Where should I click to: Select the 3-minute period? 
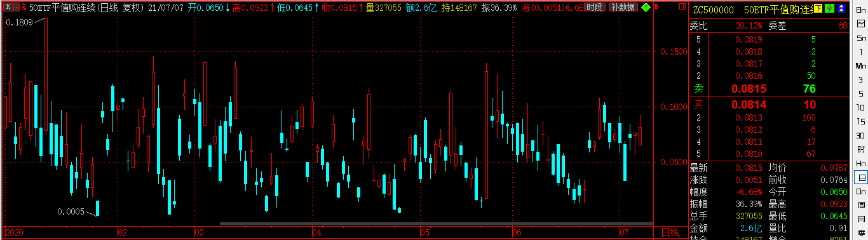click(861, 79)
